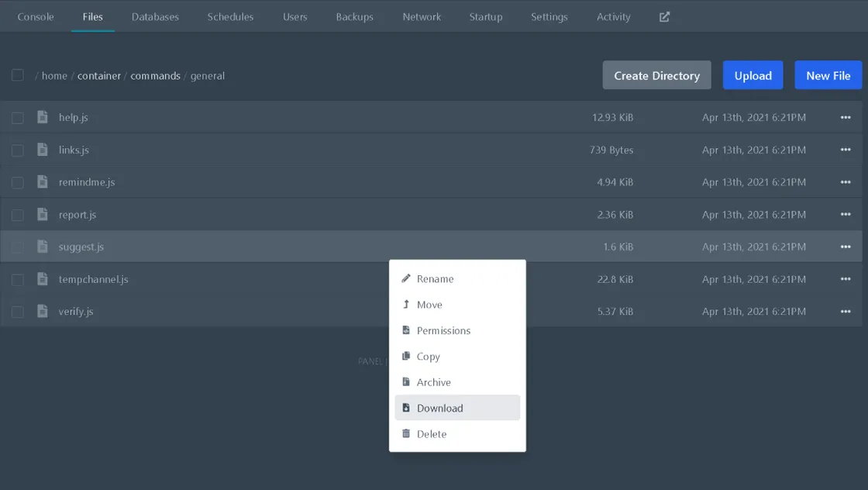
Task: Click the file icon beside tempchannel.js
Action: 42,278
